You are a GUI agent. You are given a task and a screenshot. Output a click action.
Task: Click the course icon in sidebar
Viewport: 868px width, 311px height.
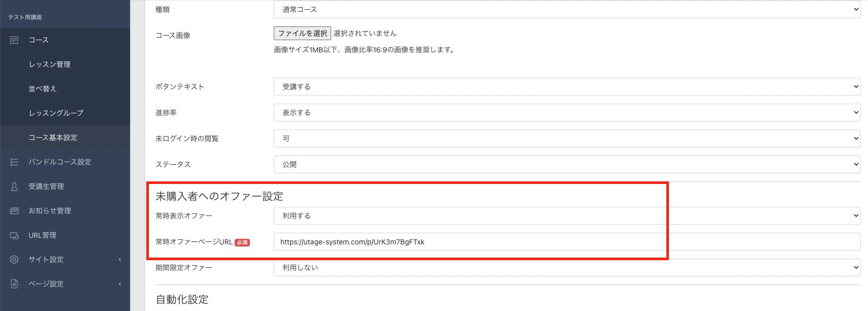[x=14, y=40]
